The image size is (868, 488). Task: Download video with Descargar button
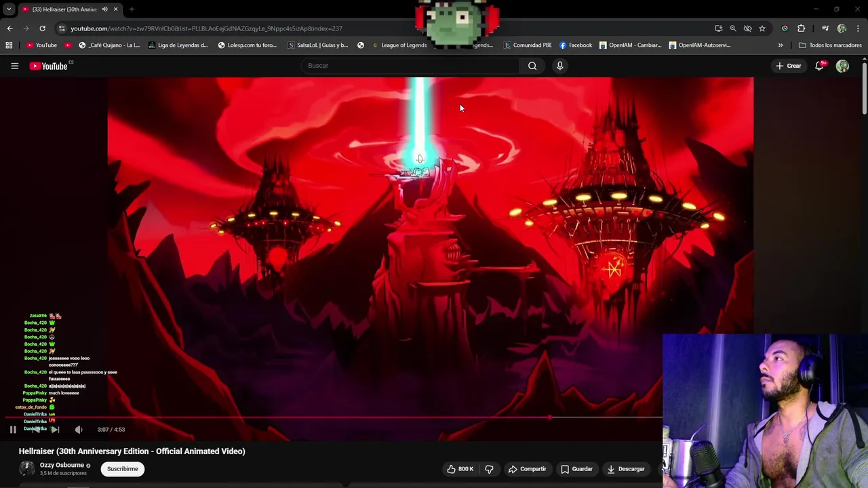(x=625, y=469)
